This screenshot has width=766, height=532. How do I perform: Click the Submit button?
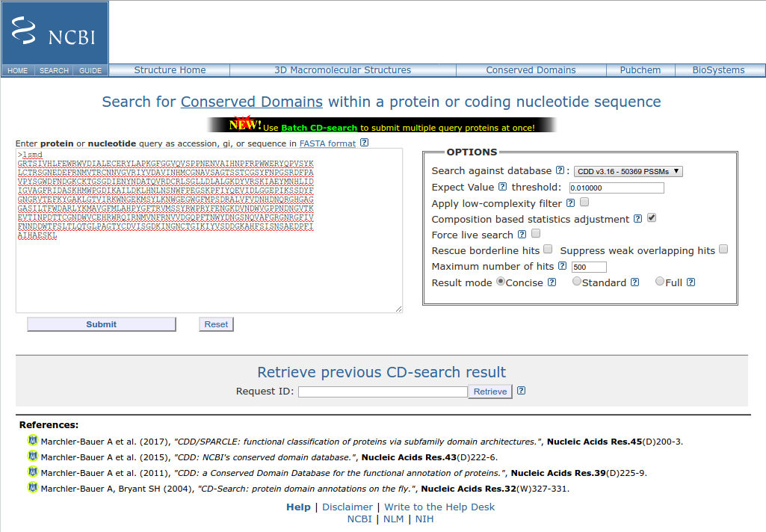point(101,324)
